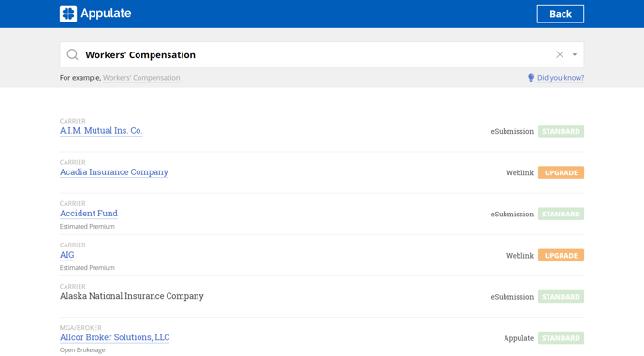This screenshot has width=644, height=356.
Task: Open Allcor Broker Solutions, LLC link
Action: [114, 337]
